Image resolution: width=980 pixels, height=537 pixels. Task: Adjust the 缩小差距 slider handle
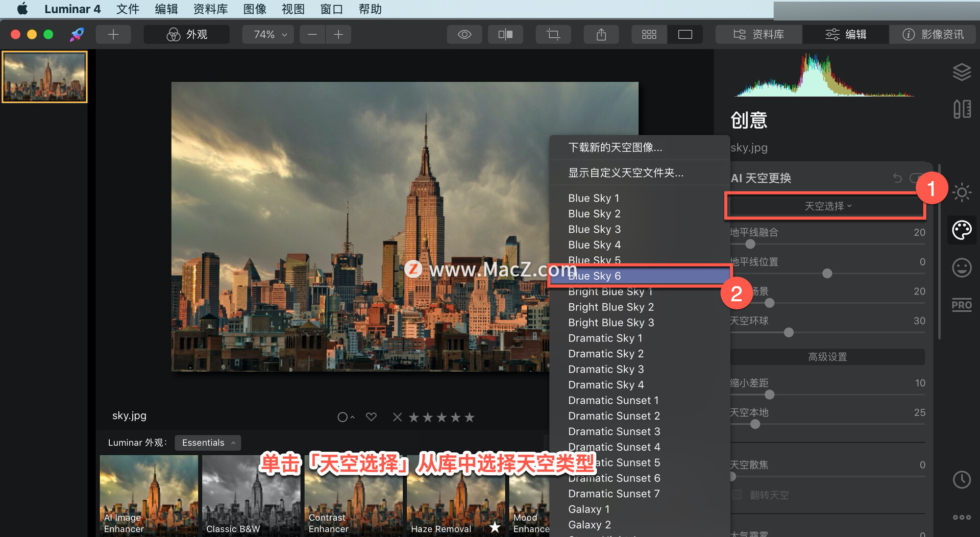click(770, 395)
